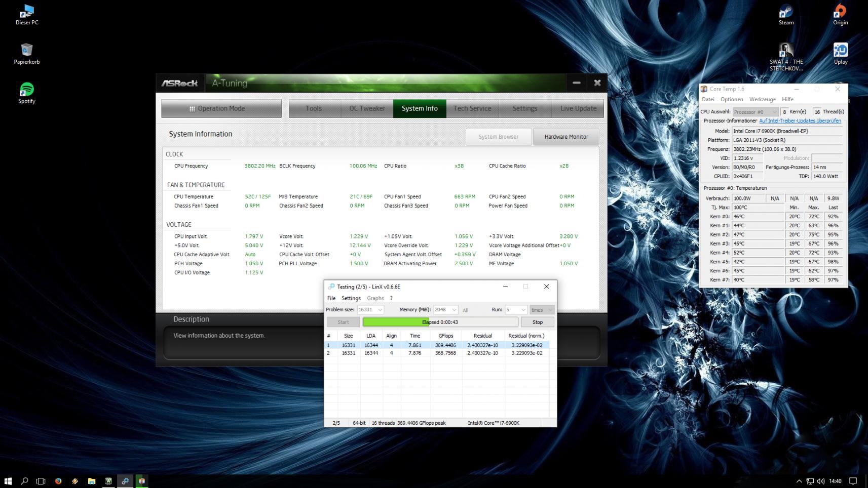Stop the running LinX test
This screenshot has height=488, width=868.
(x=538, y=322)
